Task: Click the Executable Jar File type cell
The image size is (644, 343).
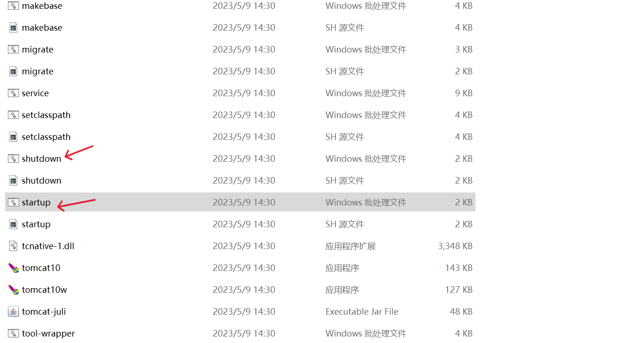Action: tap(362, 312)
